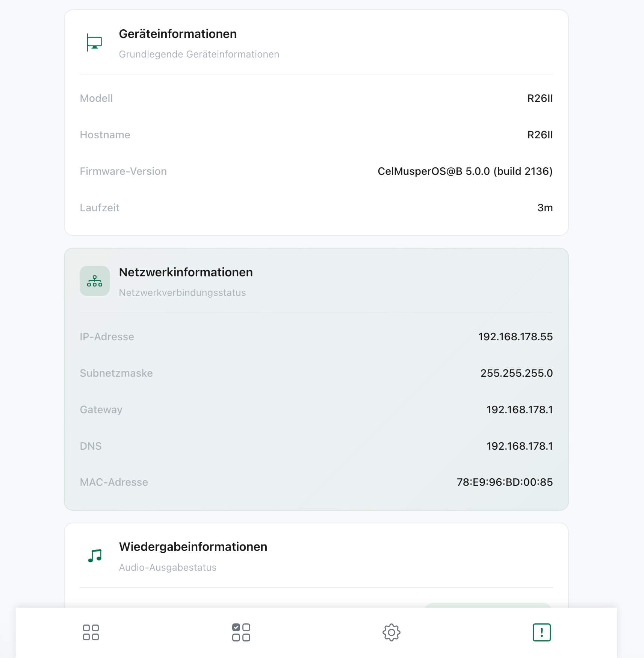Image resolution: width=644 pixels, height=658 pixels.
Task: Click the Geräteinformationen heading
Action: 178,34
